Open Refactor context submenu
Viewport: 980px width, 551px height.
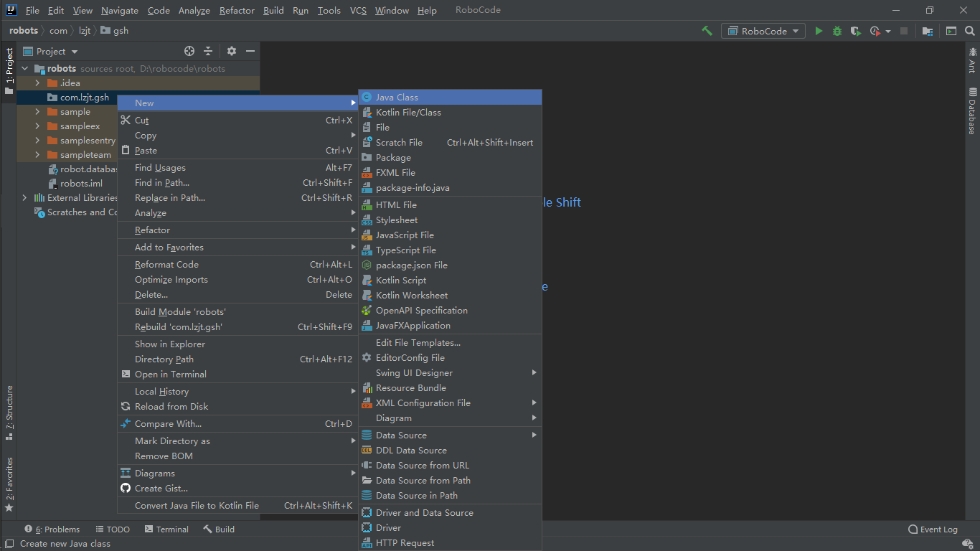click(x=237, y=230)
